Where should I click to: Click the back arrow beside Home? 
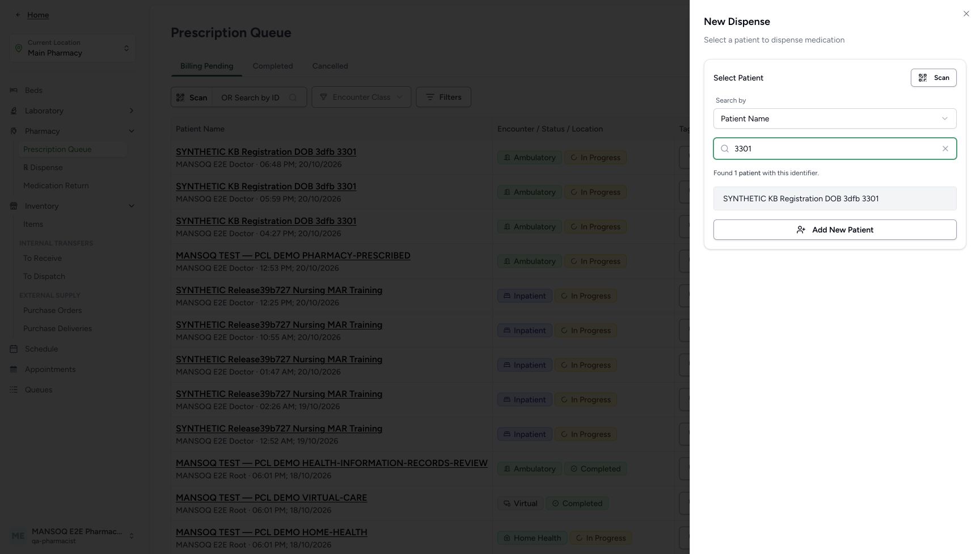[18, 15]
